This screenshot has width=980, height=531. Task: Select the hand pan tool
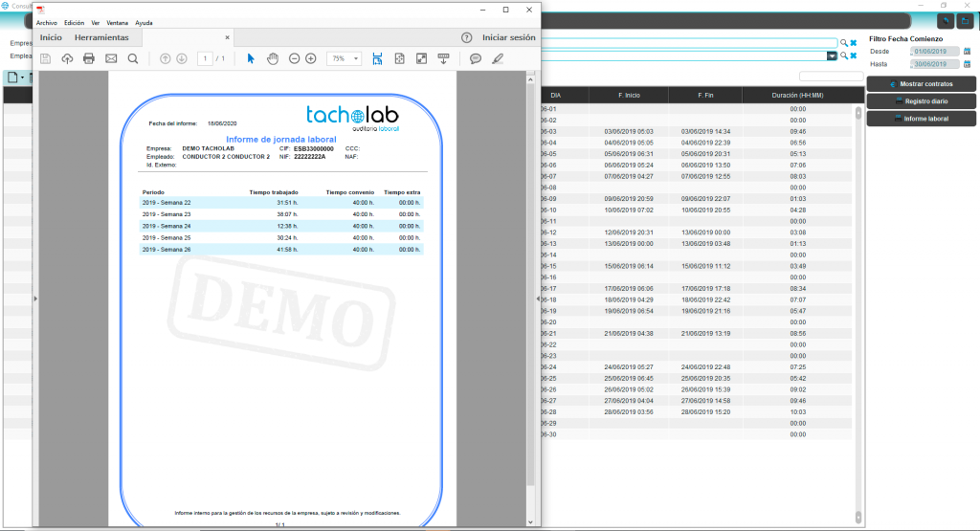point(272,58)
